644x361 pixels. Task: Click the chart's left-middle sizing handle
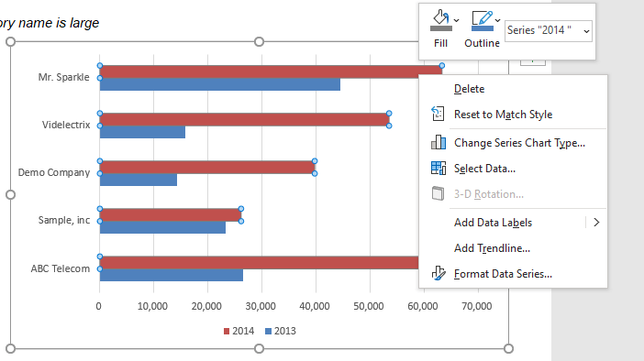point(11,195)
